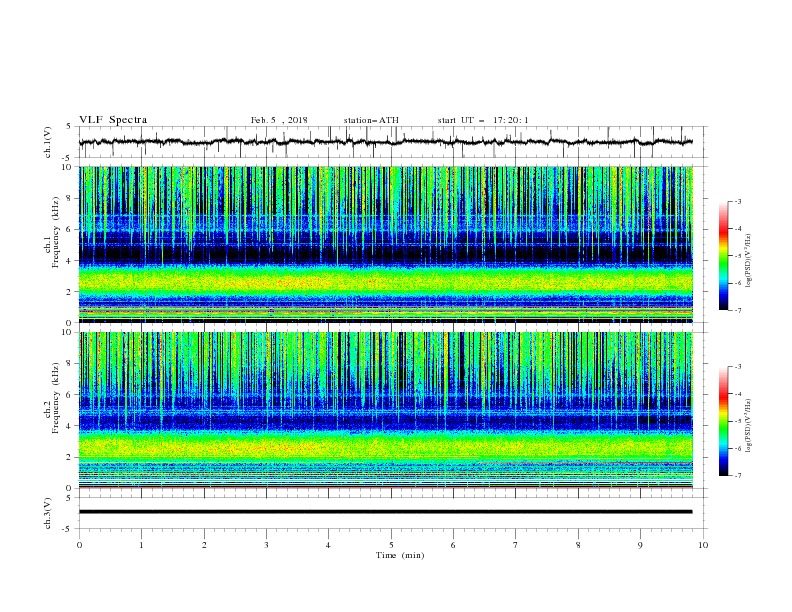
Task: Click the "-7" tick on the ch.2 colorbar
Action: coord(738,476)
